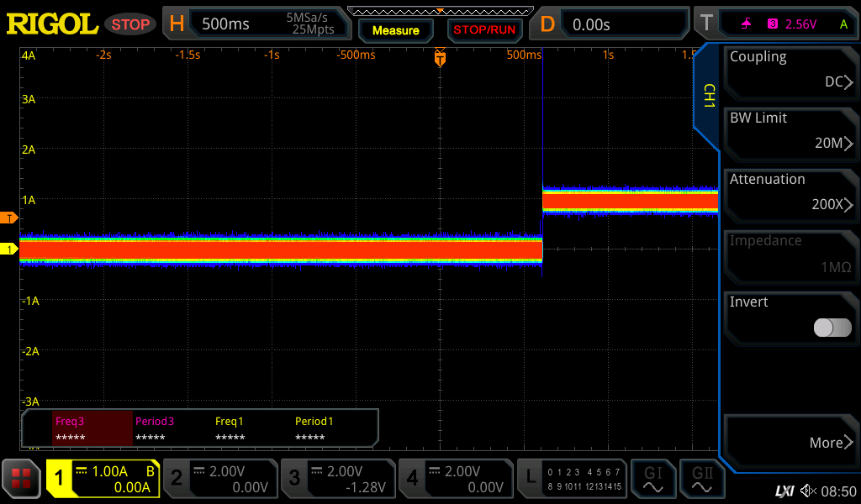Click the LXI network icon

[784, 491]
